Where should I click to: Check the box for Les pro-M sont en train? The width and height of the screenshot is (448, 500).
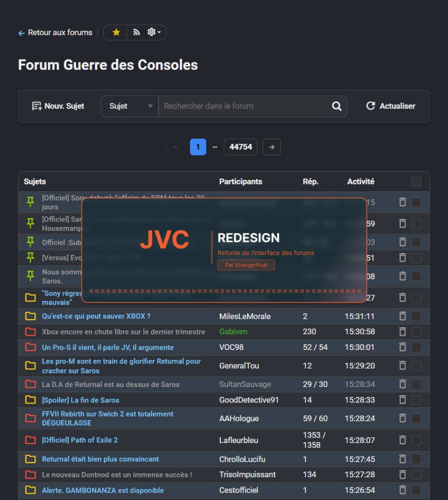pyautogui.click(x=416, y=366)
